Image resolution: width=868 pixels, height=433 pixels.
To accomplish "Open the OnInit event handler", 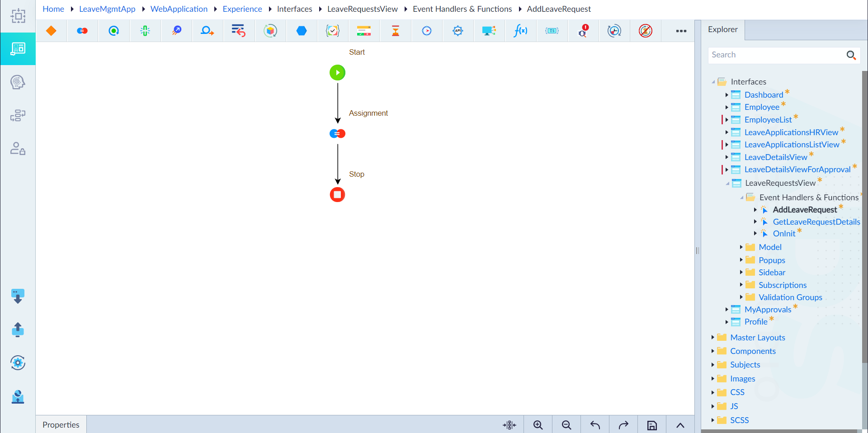I will click(784, 234).
